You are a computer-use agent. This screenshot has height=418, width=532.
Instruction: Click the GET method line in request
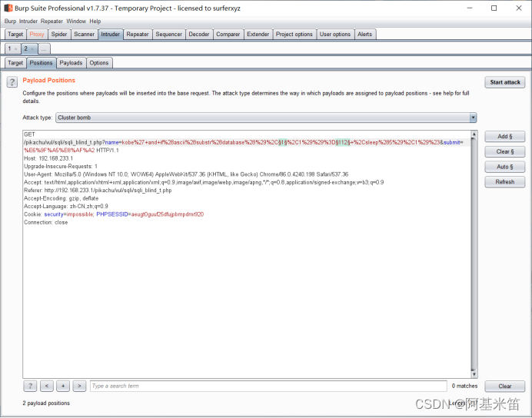[29, 134]
